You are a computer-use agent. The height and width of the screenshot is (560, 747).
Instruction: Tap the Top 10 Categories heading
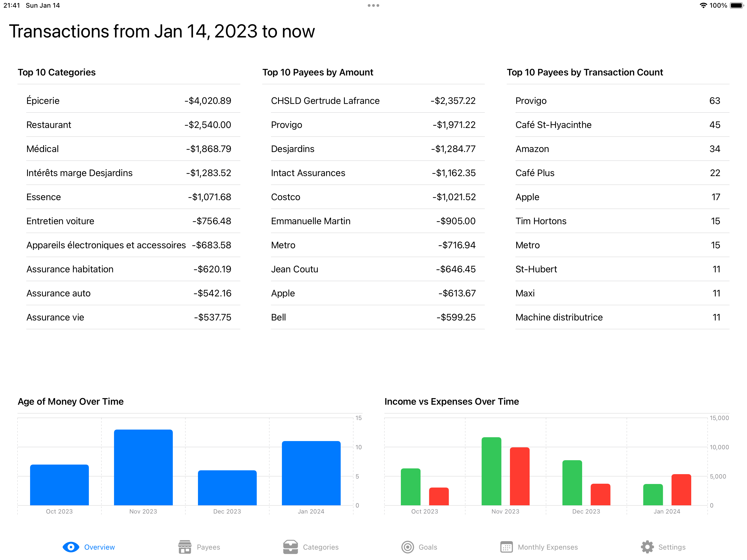(57, 72)
